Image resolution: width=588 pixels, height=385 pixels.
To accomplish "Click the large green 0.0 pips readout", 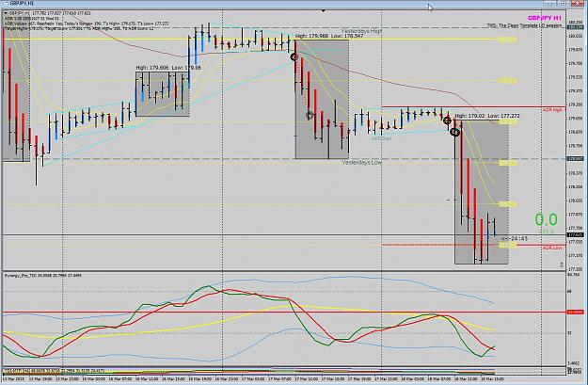I will click(546, 220).
